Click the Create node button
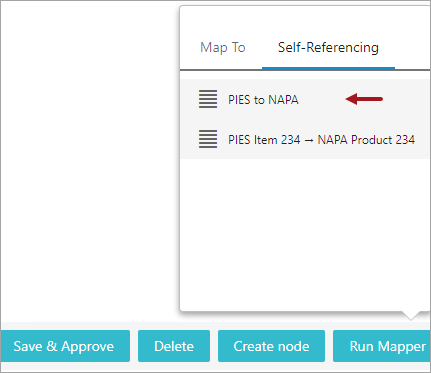The height and width of the screenshot is (373, 431). coord(271,346)
